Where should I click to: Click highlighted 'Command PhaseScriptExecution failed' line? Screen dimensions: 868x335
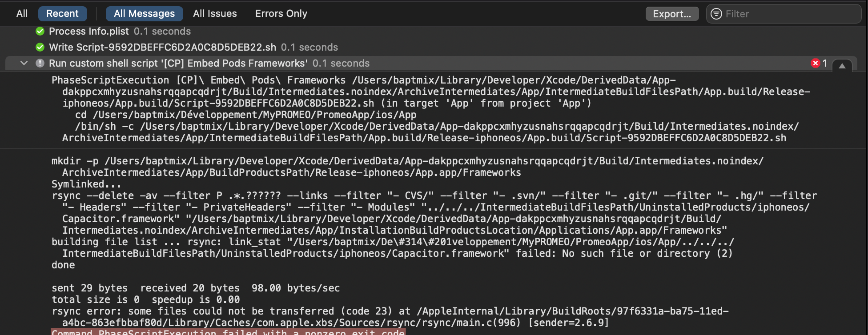pos(228,332)
